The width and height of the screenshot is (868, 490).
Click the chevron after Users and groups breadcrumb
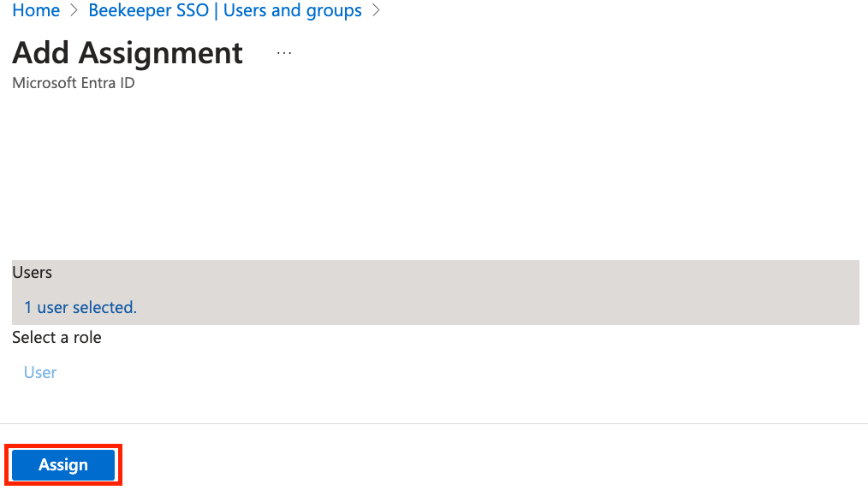coord(377,10)
